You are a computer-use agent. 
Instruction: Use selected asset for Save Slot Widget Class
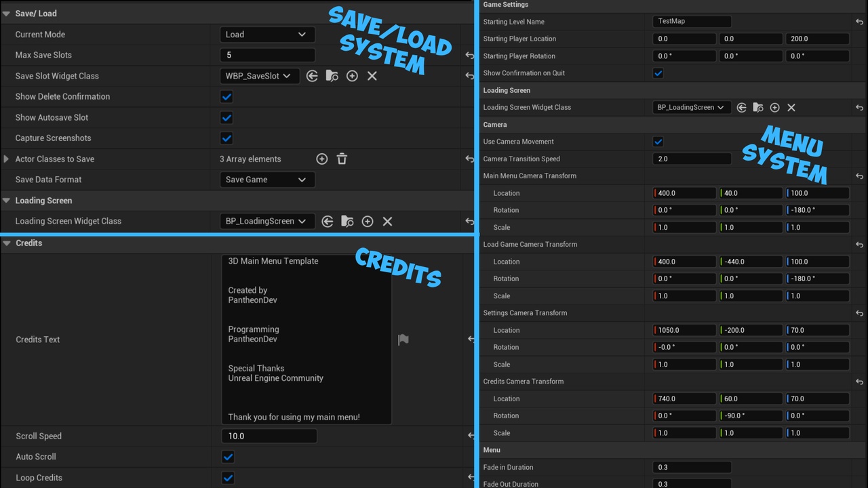(x=312, y=76)
